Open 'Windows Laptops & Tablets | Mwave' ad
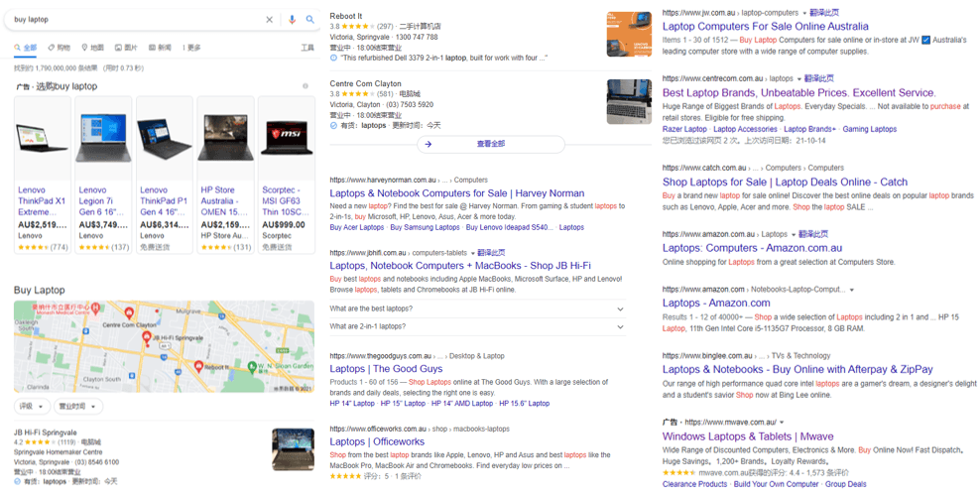Viewport: 980px width, 495px height. tap(748, 436)
